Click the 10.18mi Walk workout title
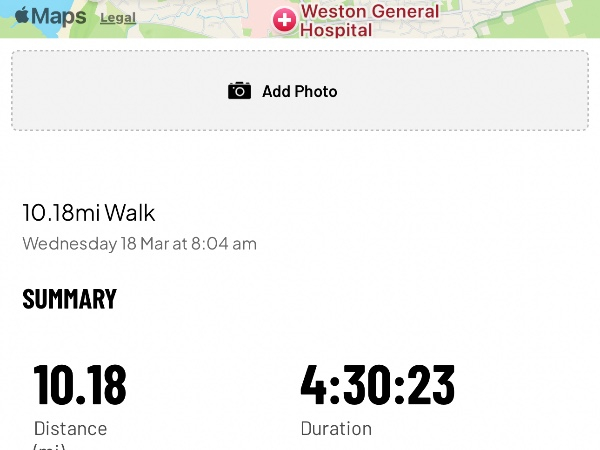The height and width of the screenshot is (450, 600). coord(89,213)
